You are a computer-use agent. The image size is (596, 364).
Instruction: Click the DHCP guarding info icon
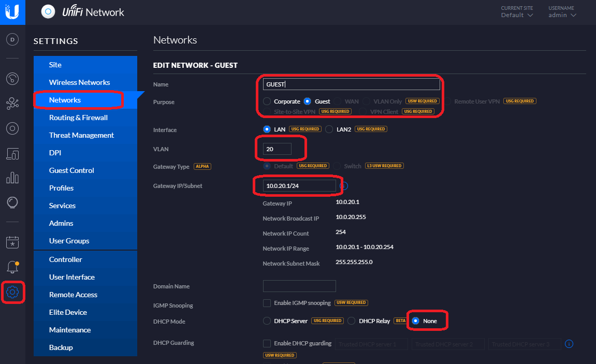[569, 344]
